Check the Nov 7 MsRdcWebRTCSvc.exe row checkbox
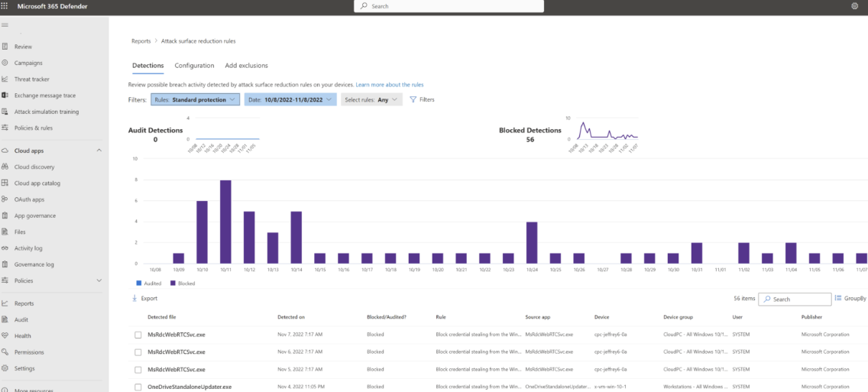This screenshot has width=868, height=392. click(138, 335)
